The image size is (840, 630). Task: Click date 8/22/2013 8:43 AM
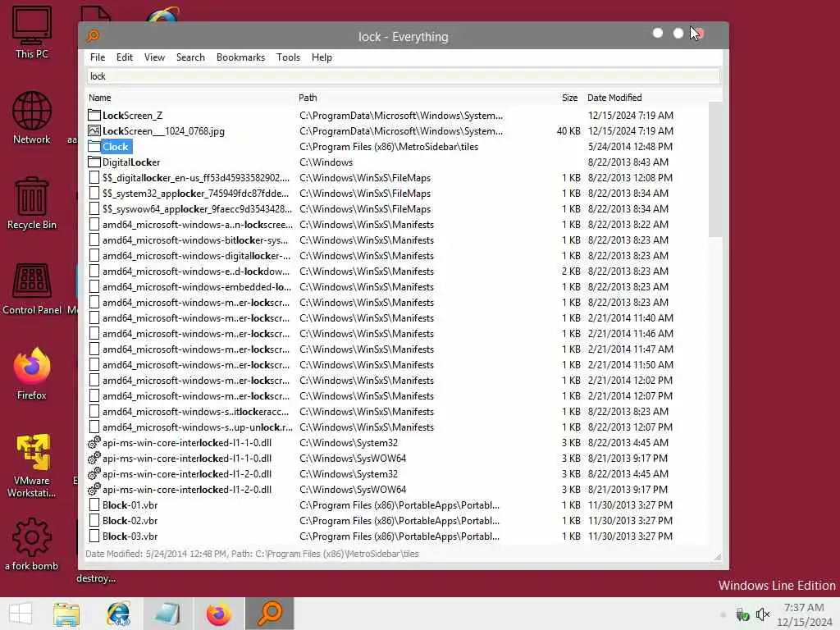[x=628, y=162]
